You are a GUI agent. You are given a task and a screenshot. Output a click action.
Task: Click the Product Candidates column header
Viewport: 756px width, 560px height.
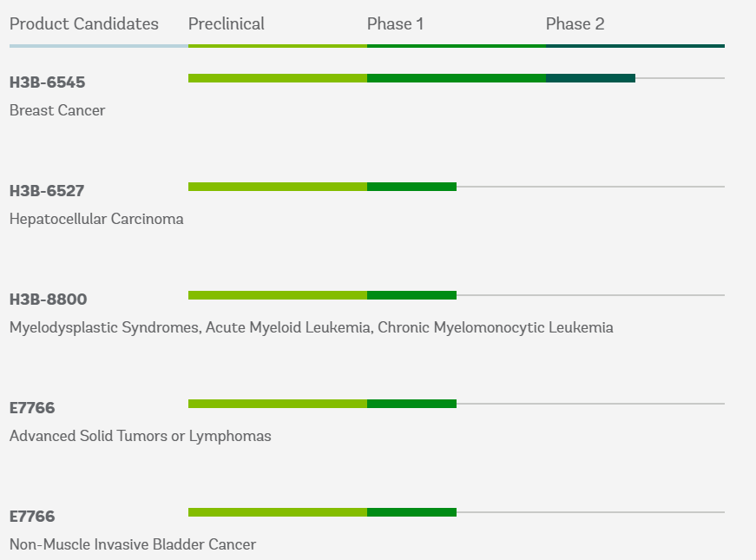coord(84,23)
